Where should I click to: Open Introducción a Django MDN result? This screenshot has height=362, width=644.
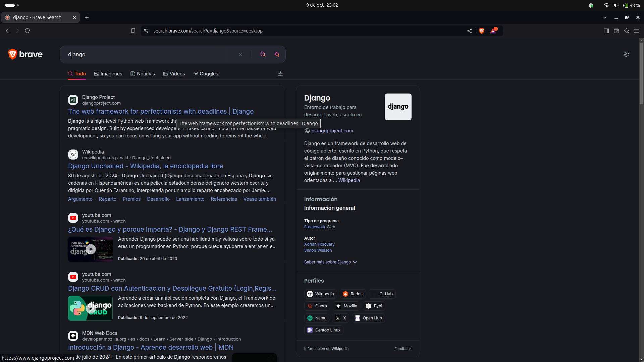coord(151,347)
